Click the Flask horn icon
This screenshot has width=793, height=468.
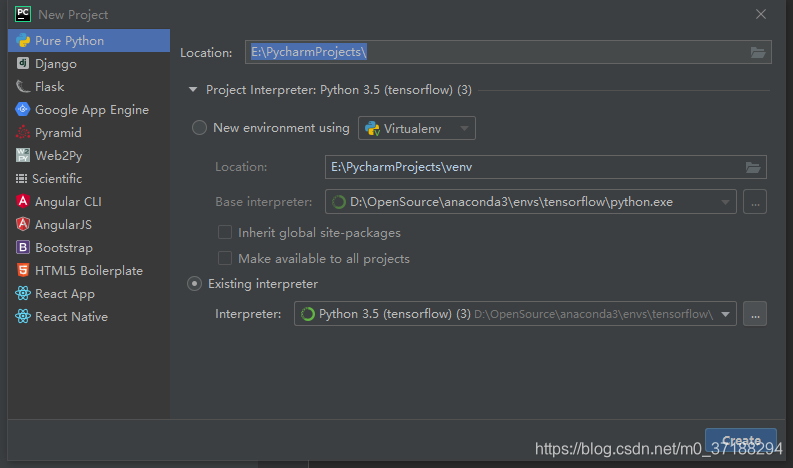point(23,87)
